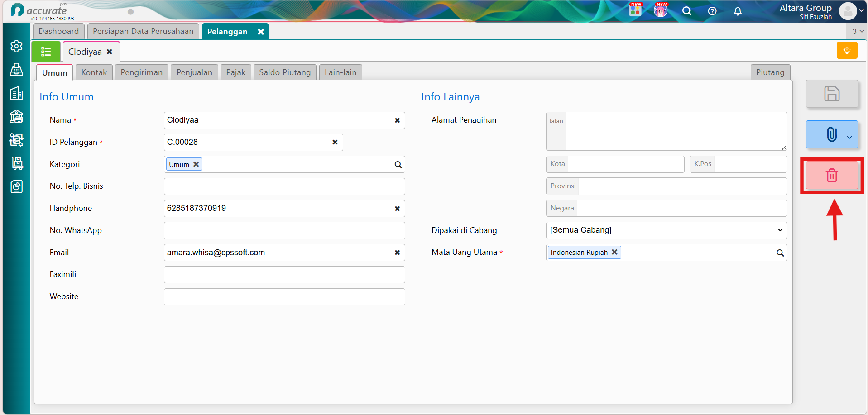Image resolution: width=868 pixels, height=415 pixels.
Task: Open the user profile dropdown arrow
Action: tap(861, 11)
